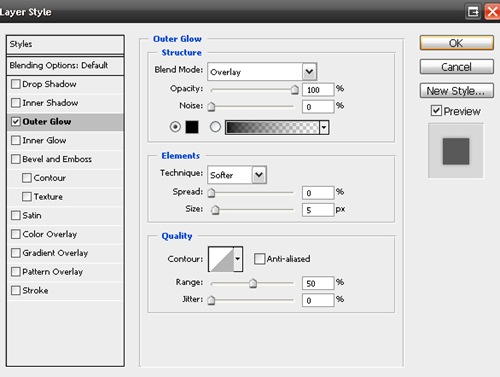The image size is (500, 377).
Task: Uncheck the Outer Glow checkbox
Action: click(x=16, y=121)
